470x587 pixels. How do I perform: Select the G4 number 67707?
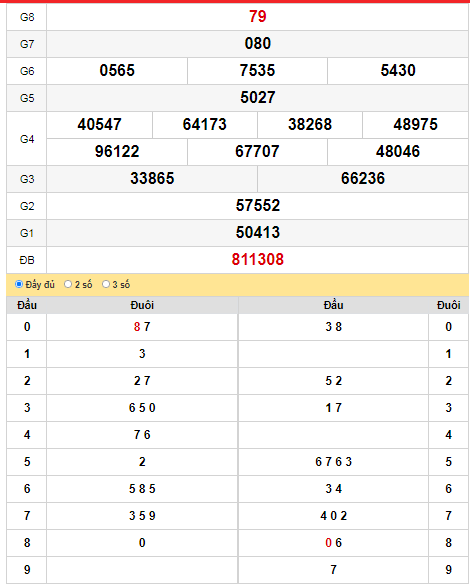point(257,151)
